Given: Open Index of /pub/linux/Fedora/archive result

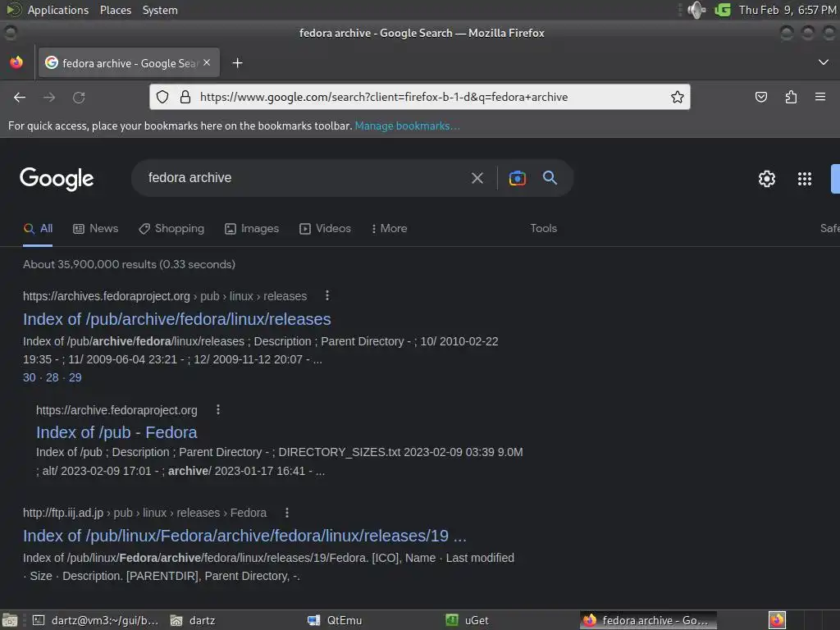Looking at the screenshot, I should click(244, 536).
